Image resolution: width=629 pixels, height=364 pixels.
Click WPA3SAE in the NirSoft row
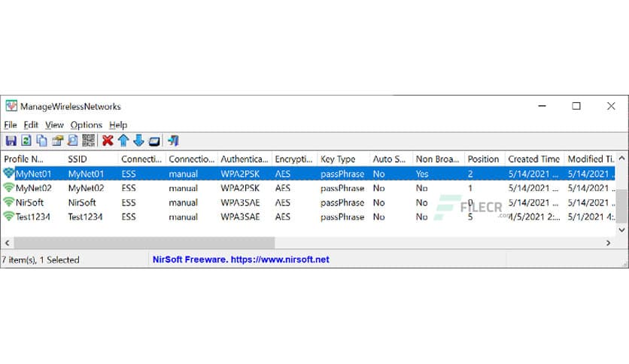(240, 202)
